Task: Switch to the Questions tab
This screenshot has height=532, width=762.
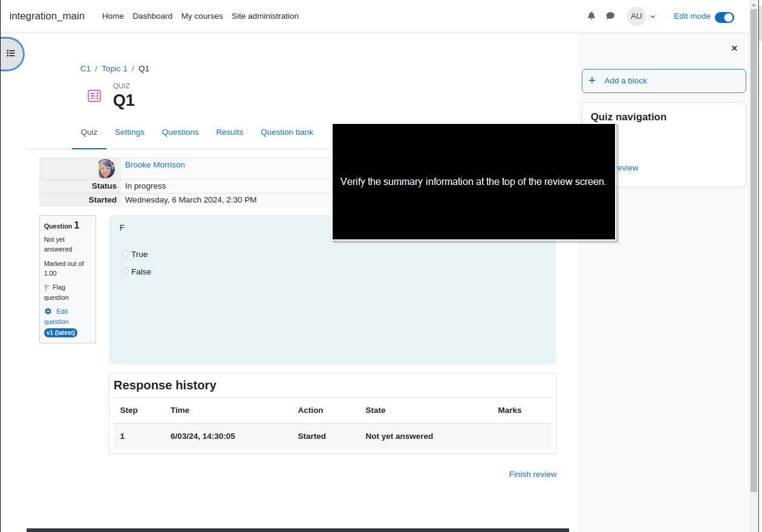Action: tap(180, 132)
